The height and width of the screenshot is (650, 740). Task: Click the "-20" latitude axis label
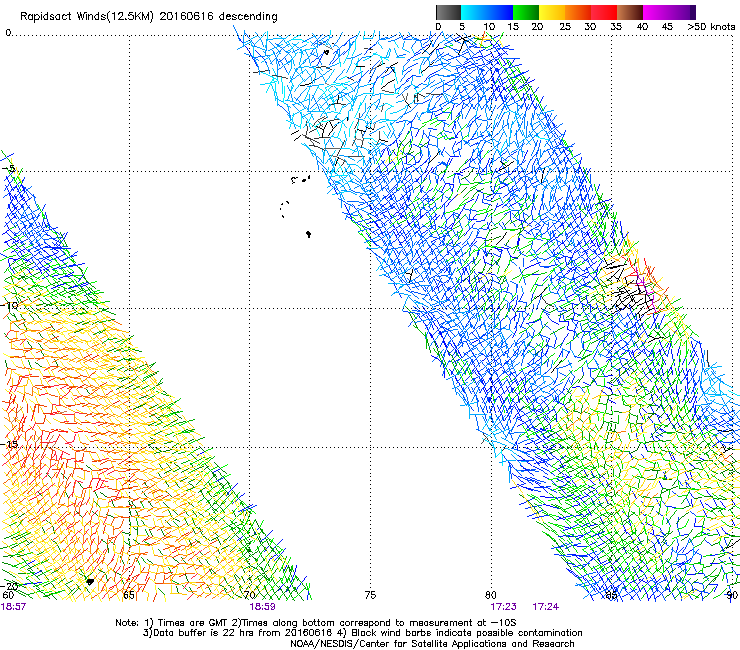pyautogui.click(x=10, y=586)
